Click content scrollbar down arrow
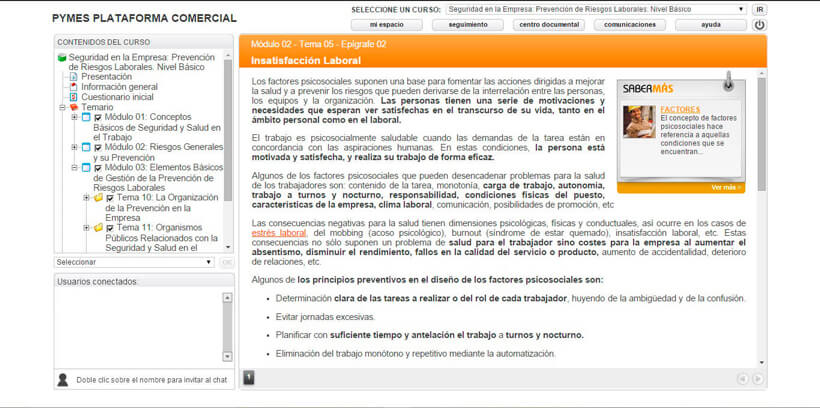This screenshot has width=820, height=408. tap(761, 362)
